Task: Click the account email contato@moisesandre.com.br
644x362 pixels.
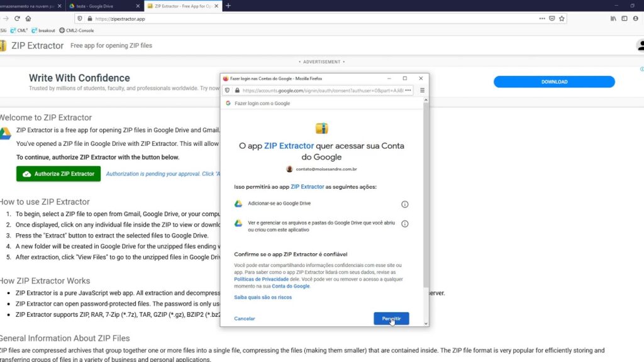Action: [x=326, y=169]
